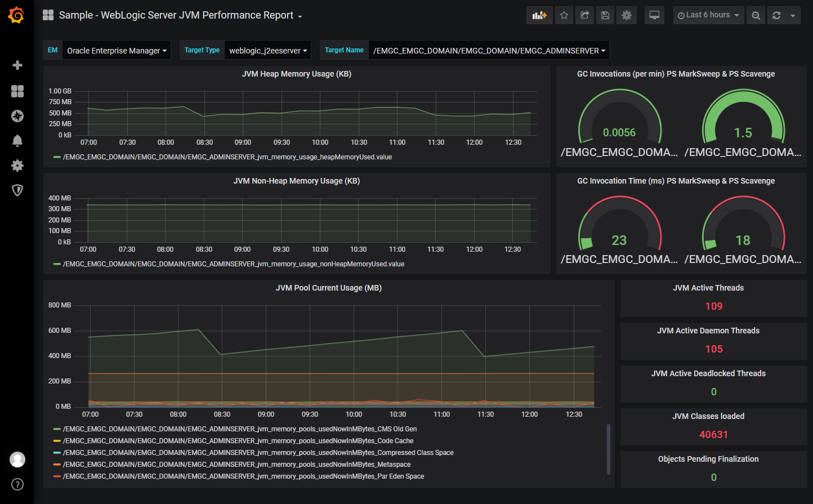
Task: Click the 40631 classes loaded value
Action: [714, 435]
